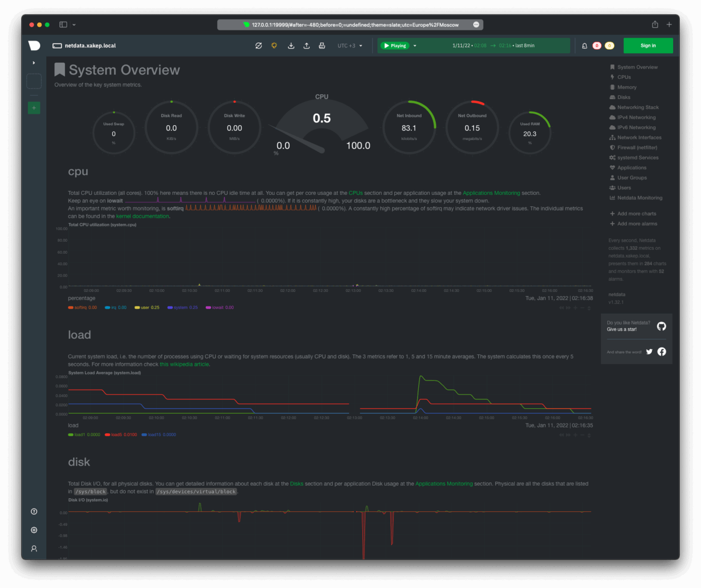Image resolution: width=701 pixels, height=588 pixels.
Task: Open a new browser tab with plus
Action: [x=669, y=24]
